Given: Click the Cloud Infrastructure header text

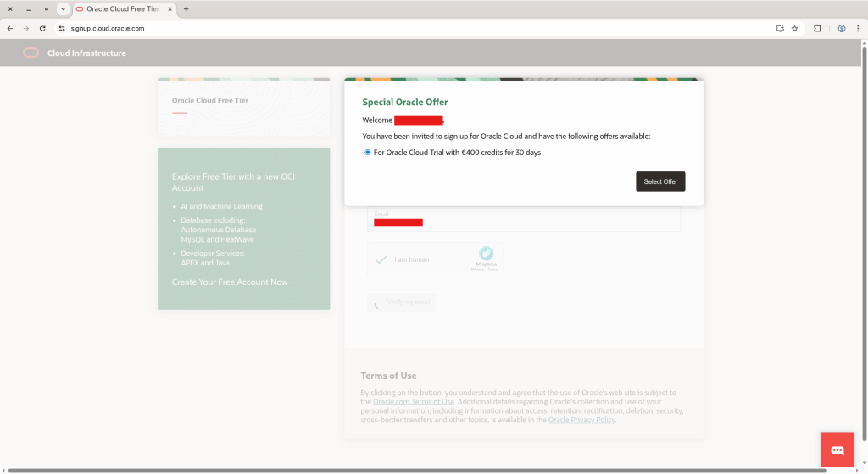Looking at the screenshot, I should [x=87, y=53].
